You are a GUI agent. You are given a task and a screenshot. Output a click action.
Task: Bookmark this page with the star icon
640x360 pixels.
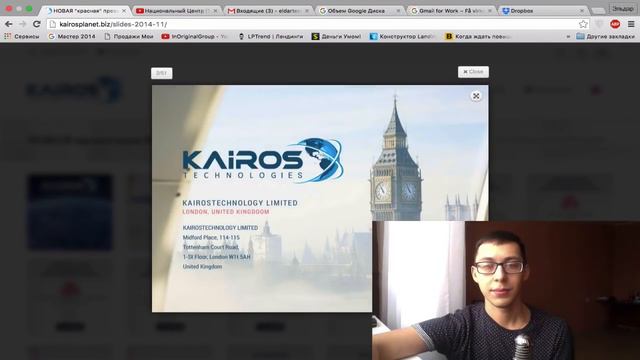tap(583, 24)
